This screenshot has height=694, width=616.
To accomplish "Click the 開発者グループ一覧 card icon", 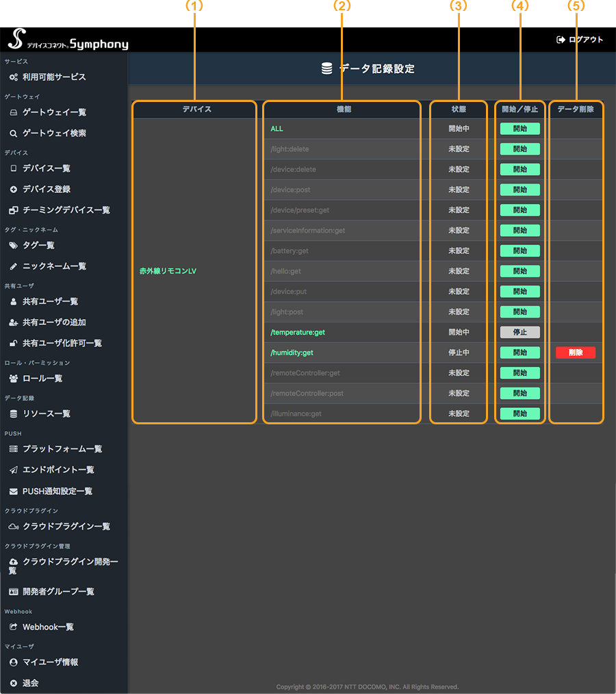I will click(x=14, y=592).
